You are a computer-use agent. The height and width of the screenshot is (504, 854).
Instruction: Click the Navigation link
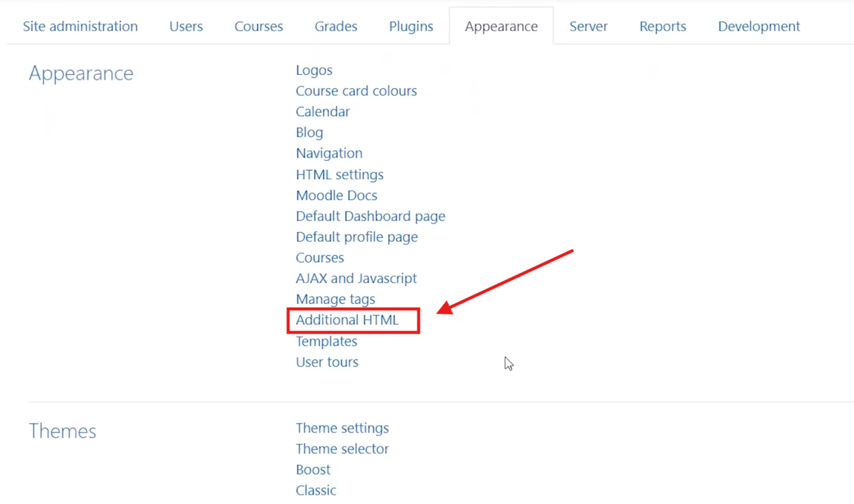[329, 153]
